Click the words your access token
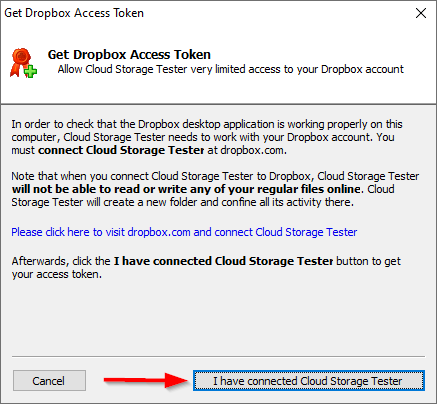This screenshot has width=437, height=404. pos(57,274)
